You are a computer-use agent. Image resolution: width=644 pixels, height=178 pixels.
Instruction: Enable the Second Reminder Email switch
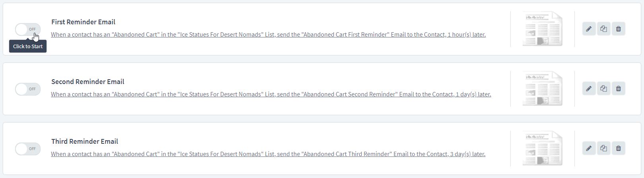coord(28,89)
